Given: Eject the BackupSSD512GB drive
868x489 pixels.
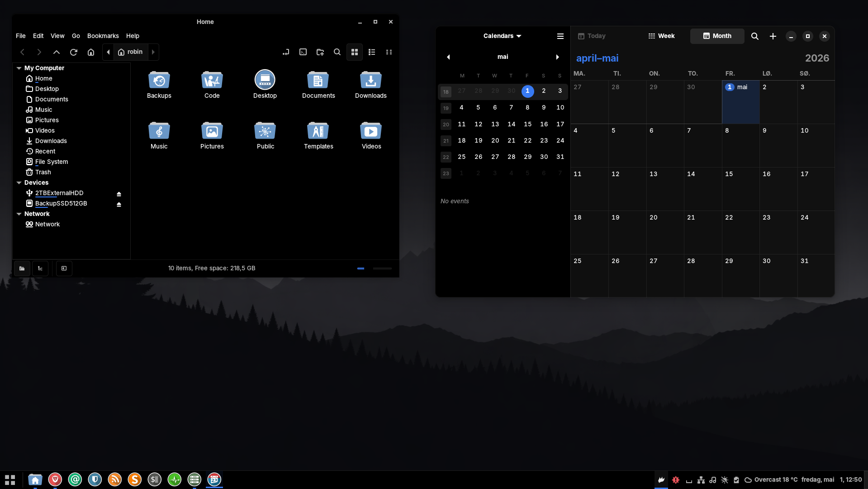Looking at the screenshot, I should tap(119, 204).
